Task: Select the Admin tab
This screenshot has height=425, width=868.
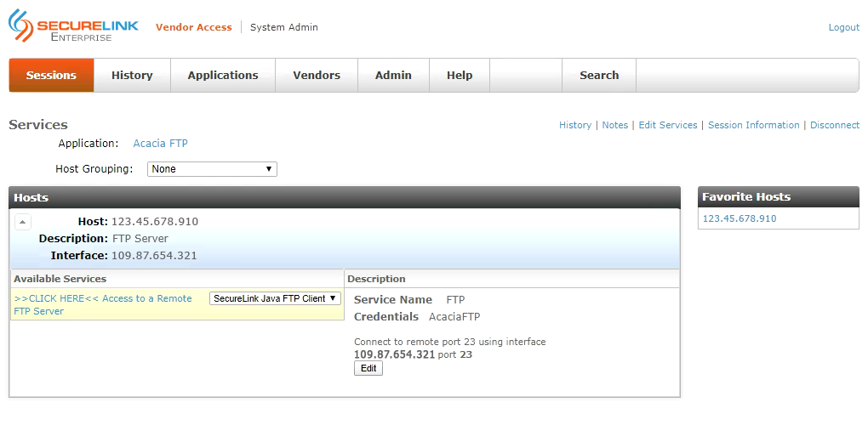Action: tap(393, 76)
